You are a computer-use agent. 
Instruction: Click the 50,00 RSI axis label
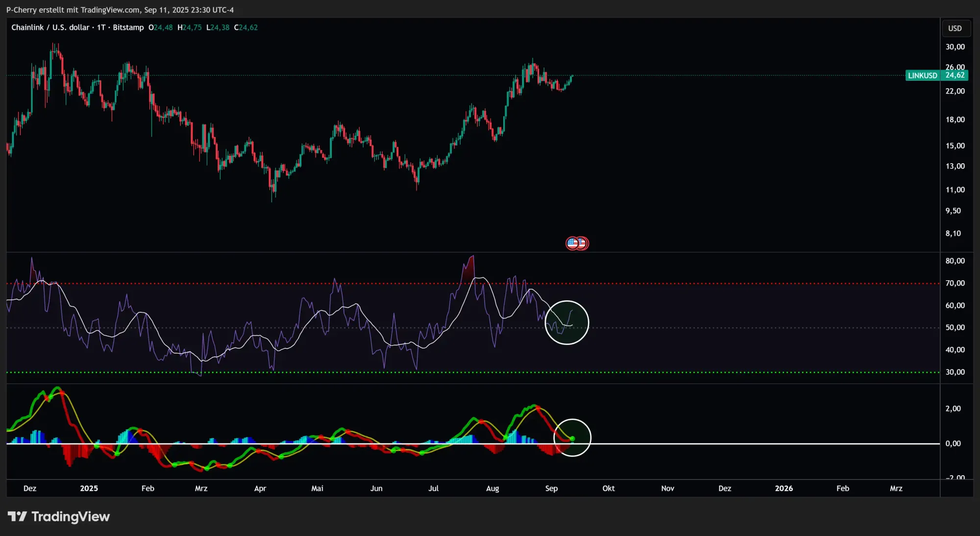[955, 327]
